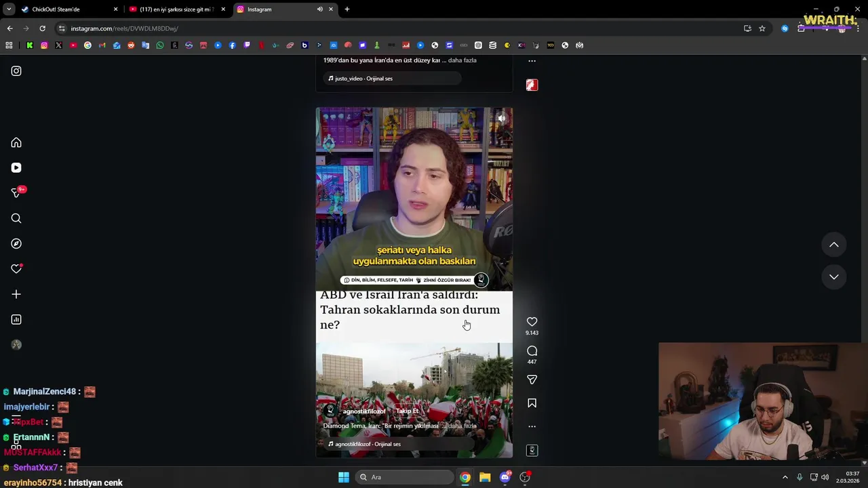868x488 pixels.
Task: Open more options for the justo_video reel
Action: pyautogui.click(x=532, y=61)
